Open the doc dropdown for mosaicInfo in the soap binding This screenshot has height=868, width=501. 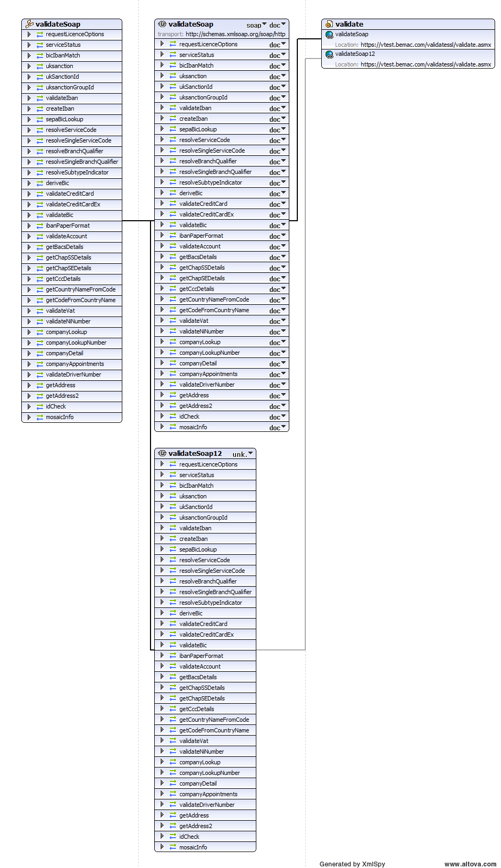point(278,428)
